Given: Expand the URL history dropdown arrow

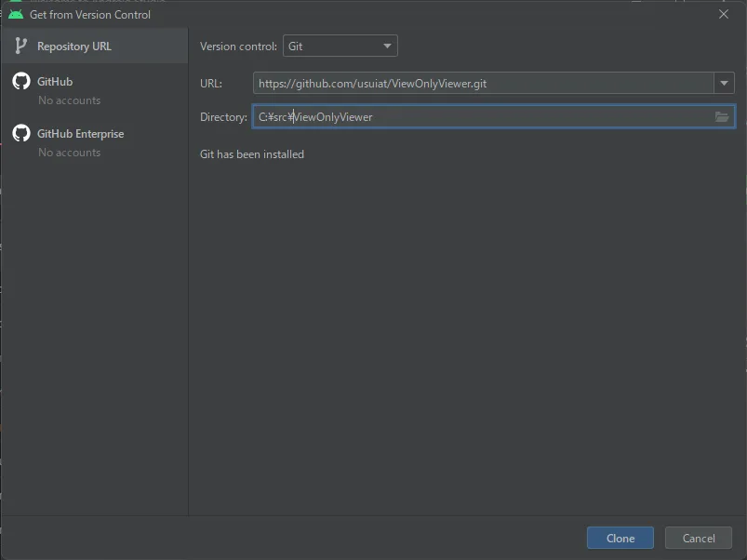Looking at the screenshot, I should click(x=724, y=84).
